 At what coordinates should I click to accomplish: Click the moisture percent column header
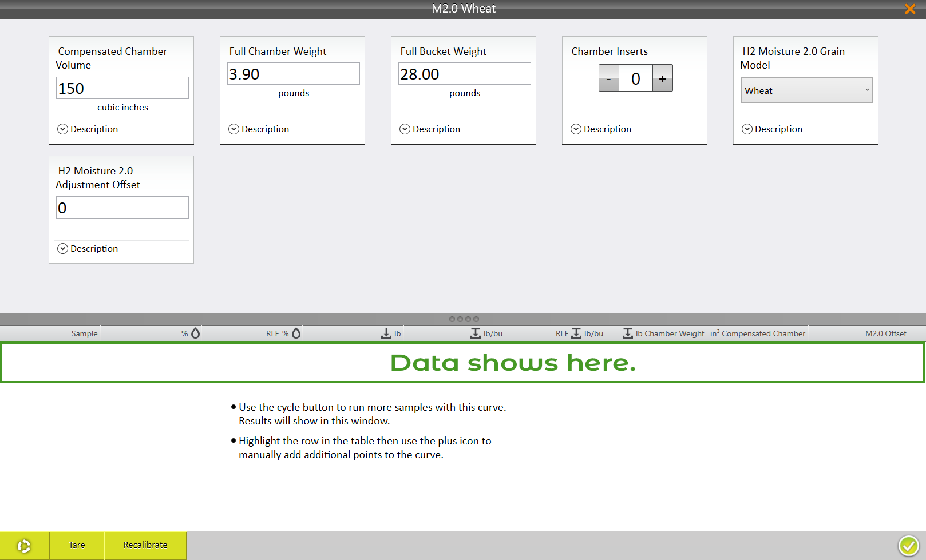191,333
